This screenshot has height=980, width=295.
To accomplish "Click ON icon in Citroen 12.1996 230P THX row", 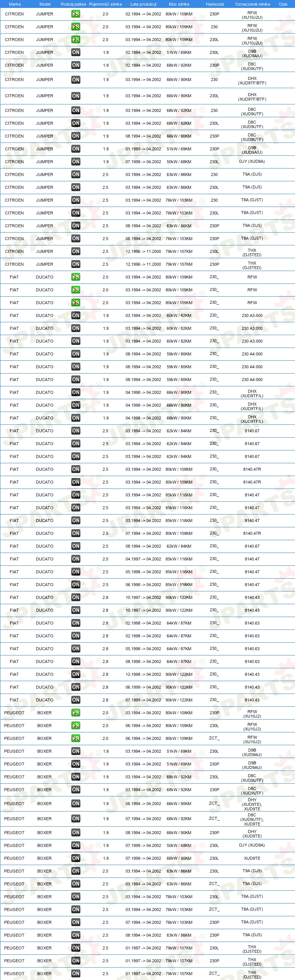I will [76, 264].
